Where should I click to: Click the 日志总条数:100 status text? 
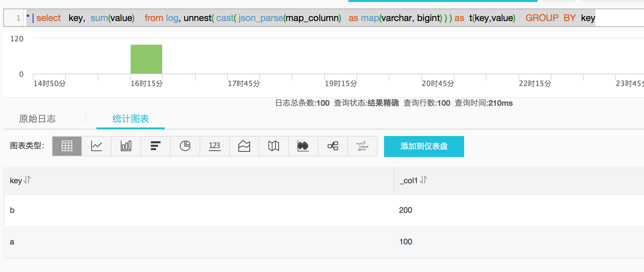coord(302,103)
